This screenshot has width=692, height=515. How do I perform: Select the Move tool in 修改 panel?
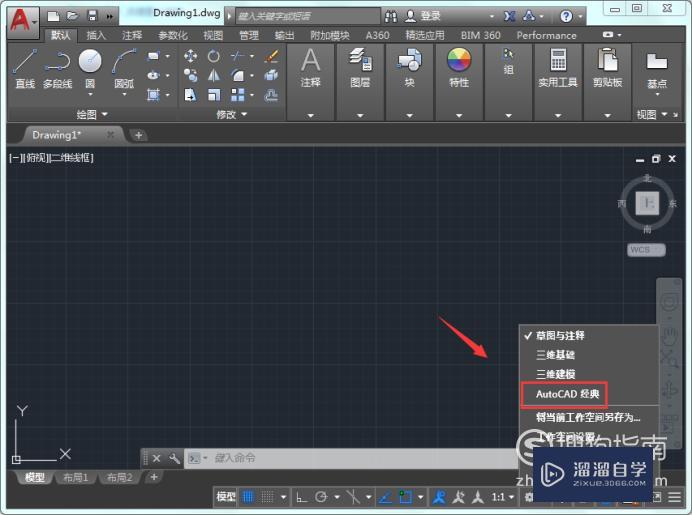point(190,56)
